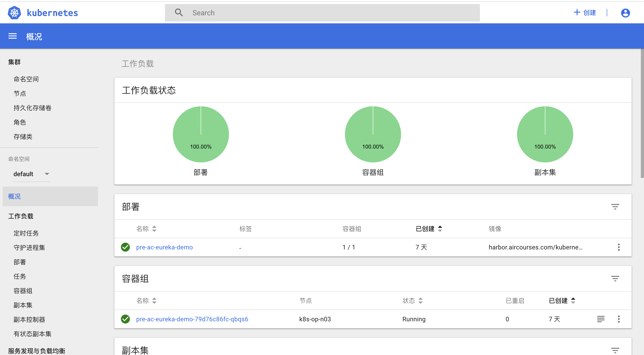
Task: Click into the Search input field
Action: click(322, 13)
